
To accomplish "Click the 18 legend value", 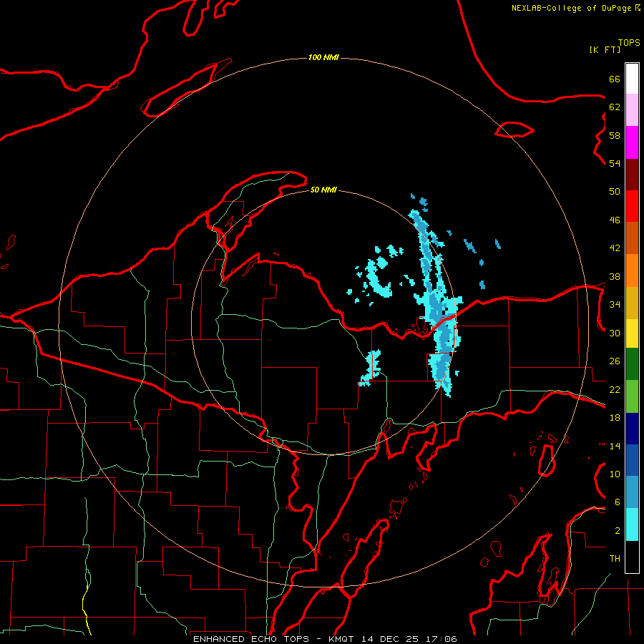I will [x=615, y=418].
